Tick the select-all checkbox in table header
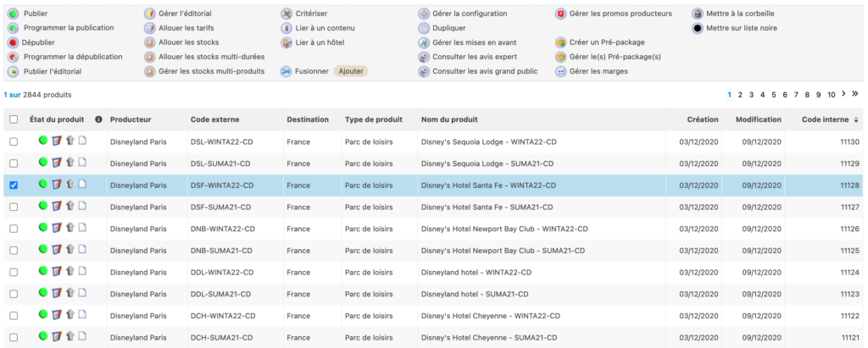 13,119
